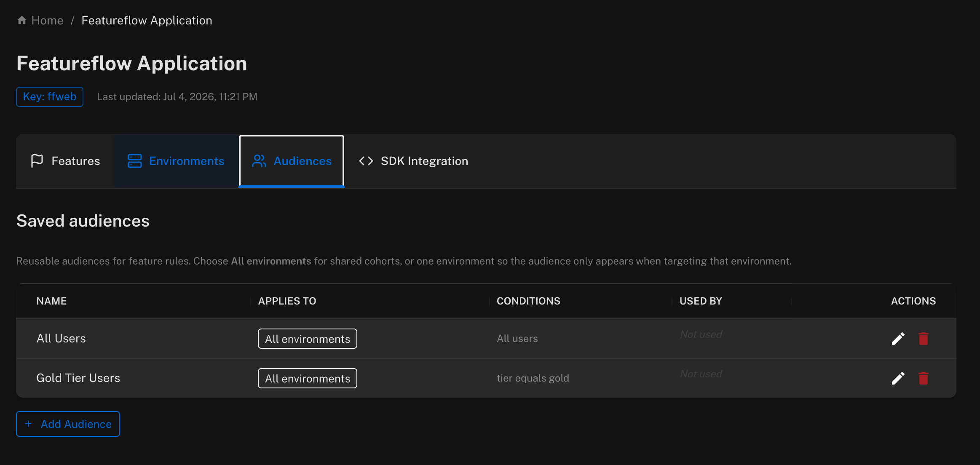Go to Home breadcrumb link

(x=47, y=20)
